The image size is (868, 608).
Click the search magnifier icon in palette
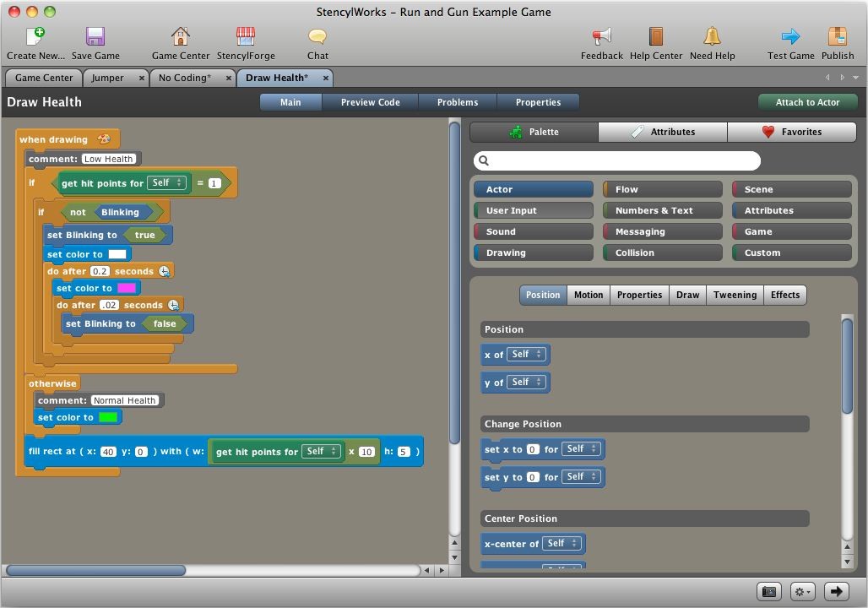pos(483,160)
